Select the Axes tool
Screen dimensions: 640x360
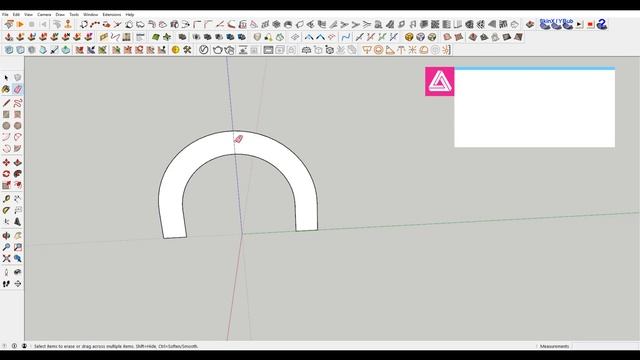tap(6, 222)
